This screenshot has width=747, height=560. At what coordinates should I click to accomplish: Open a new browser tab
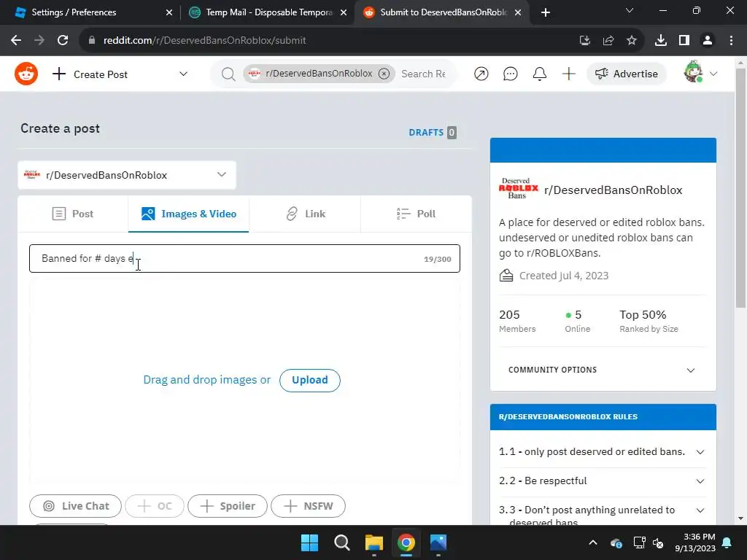pyautogui.click(x=546, y=12)
